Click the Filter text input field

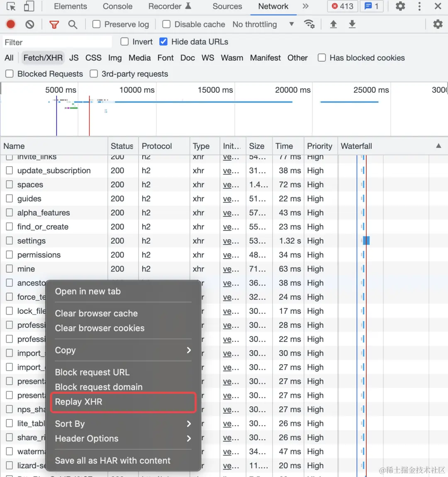click(57, 42)
